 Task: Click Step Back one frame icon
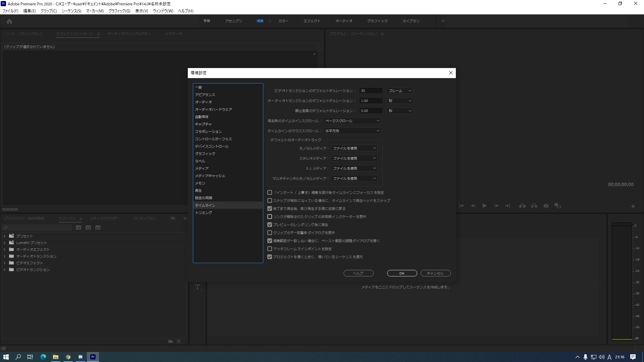pyautogui.click(x=473, y=206)
